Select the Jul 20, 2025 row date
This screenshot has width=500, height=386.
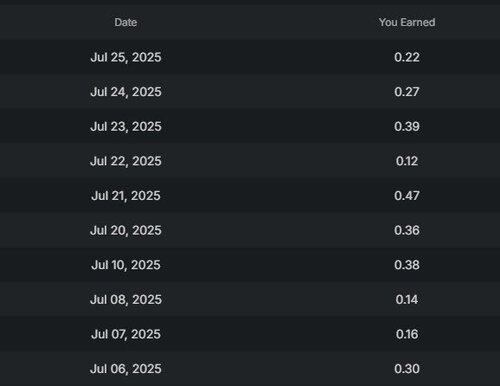tap(126, 231)
